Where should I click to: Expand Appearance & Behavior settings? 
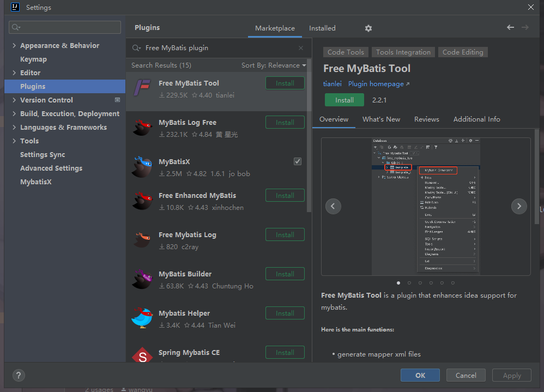point(14,45)
